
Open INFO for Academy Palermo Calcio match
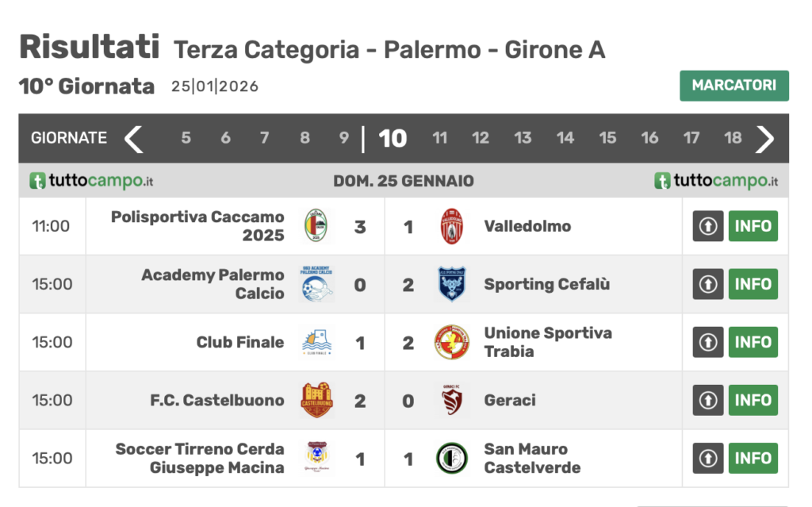753,284
